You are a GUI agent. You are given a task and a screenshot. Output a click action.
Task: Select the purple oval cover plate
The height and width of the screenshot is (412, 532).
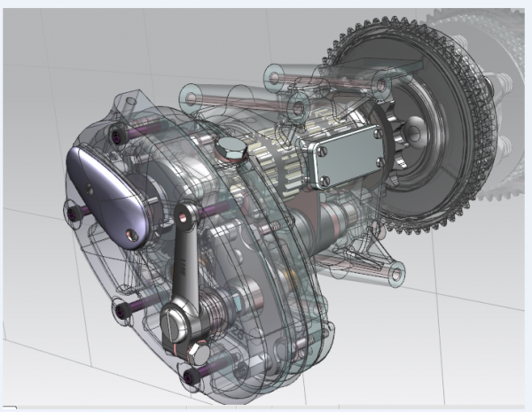[x=107, y=198]
